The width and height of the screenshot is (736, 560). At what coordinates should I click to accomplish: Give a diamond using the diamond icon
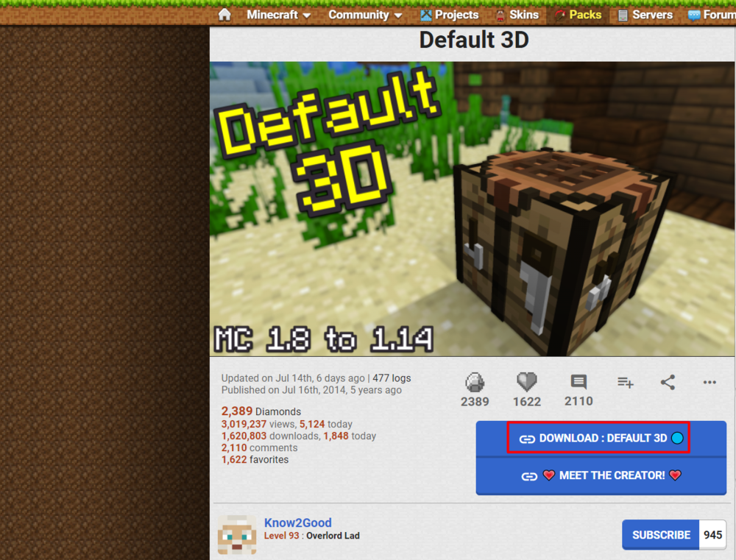tap(475, 383)
